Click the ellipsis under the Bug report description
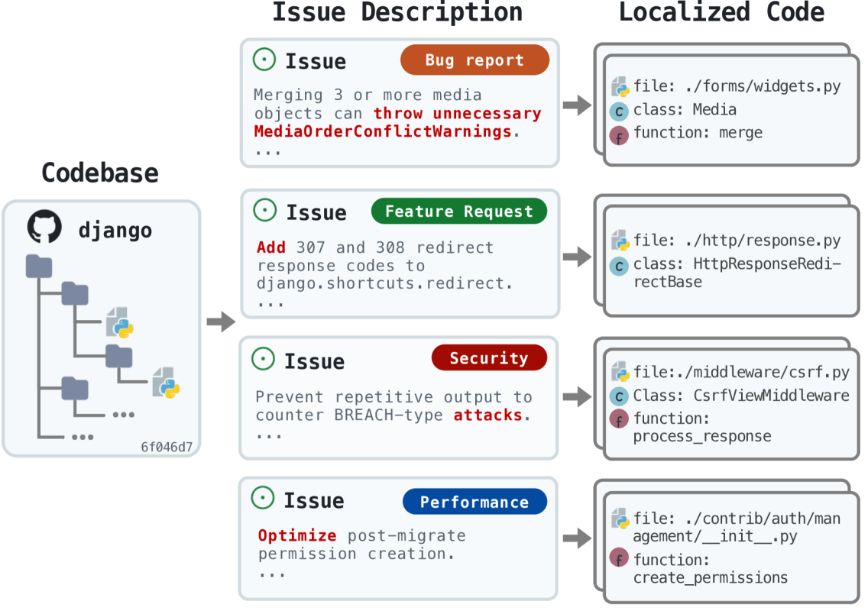 click(x=268, y=153)
